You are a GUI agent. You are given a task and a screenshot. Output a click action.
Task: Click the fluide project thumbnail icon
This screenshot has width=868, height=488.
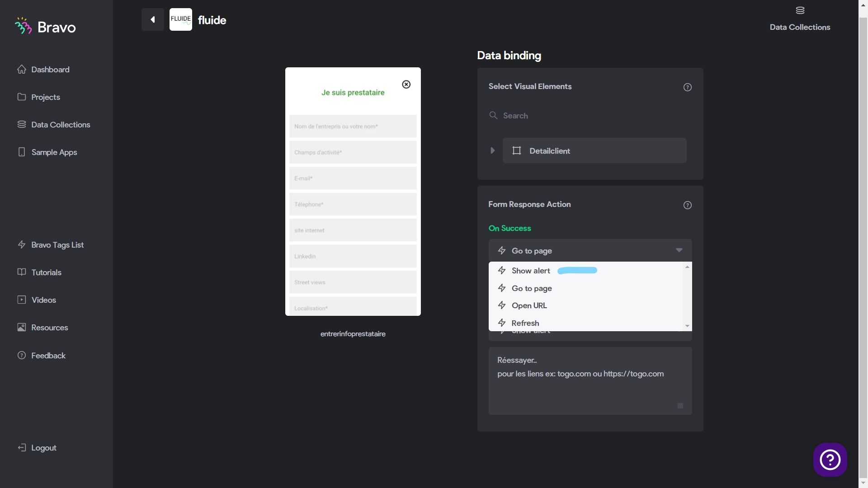181,19
